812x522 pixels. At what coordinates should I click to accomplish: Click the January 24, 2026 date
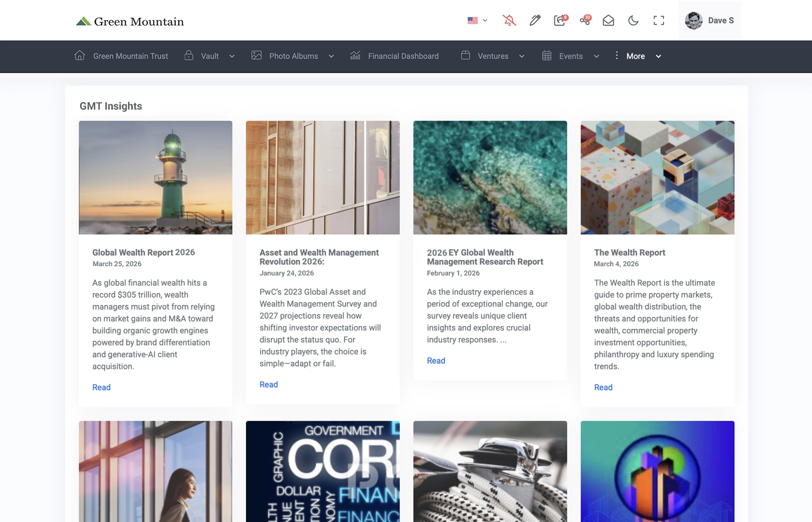[287, 273]
